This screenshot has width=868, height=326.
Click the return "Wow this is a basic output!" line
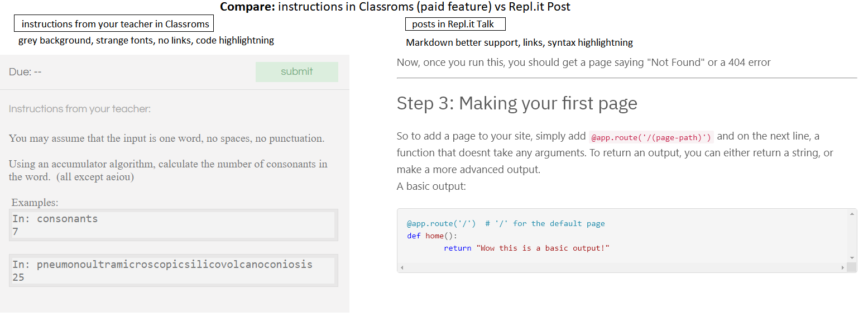[526, 248]
